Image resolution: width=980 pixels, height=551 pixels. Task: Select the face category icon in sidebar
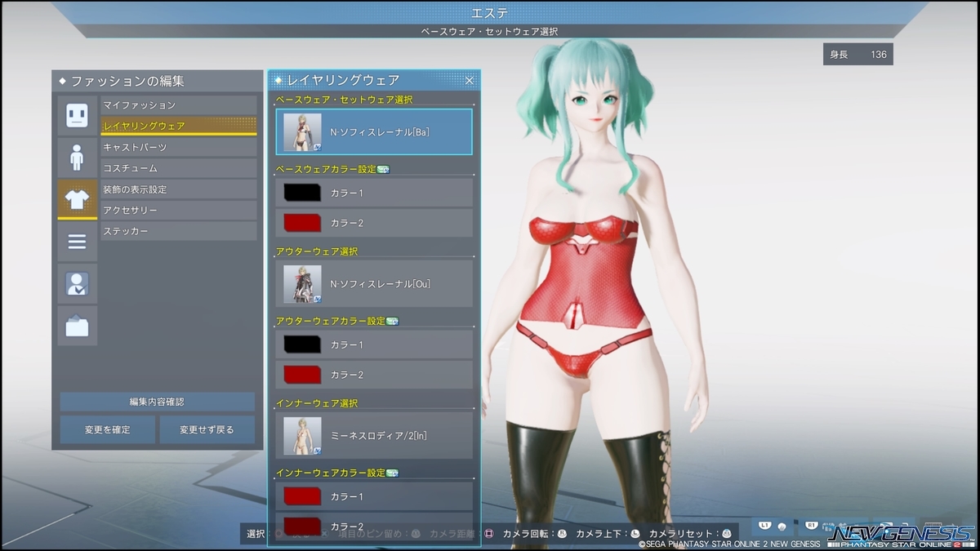[x=77, y=115]
